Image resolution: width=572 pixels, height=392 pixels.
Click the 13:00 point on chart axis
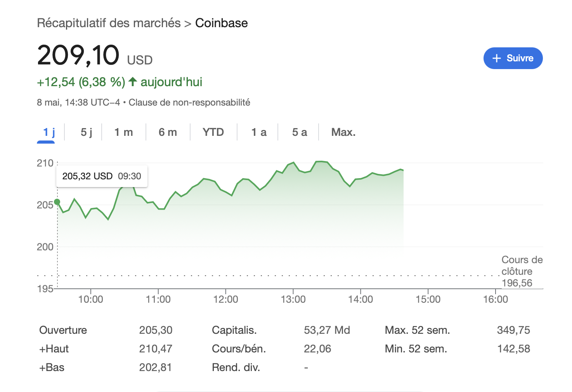[x=293, y=299]
